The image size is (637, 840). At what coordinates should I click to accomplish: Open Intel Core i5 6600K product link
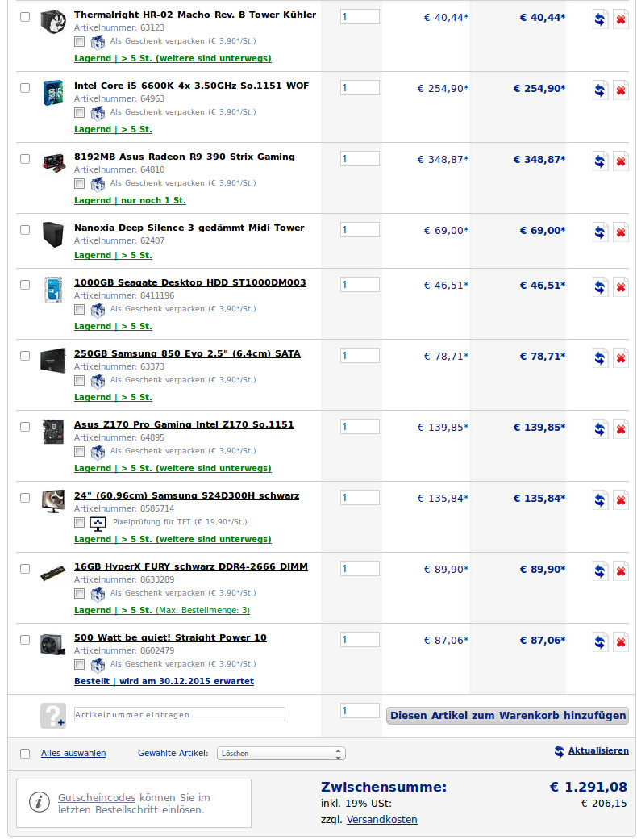tap(192, 86)
